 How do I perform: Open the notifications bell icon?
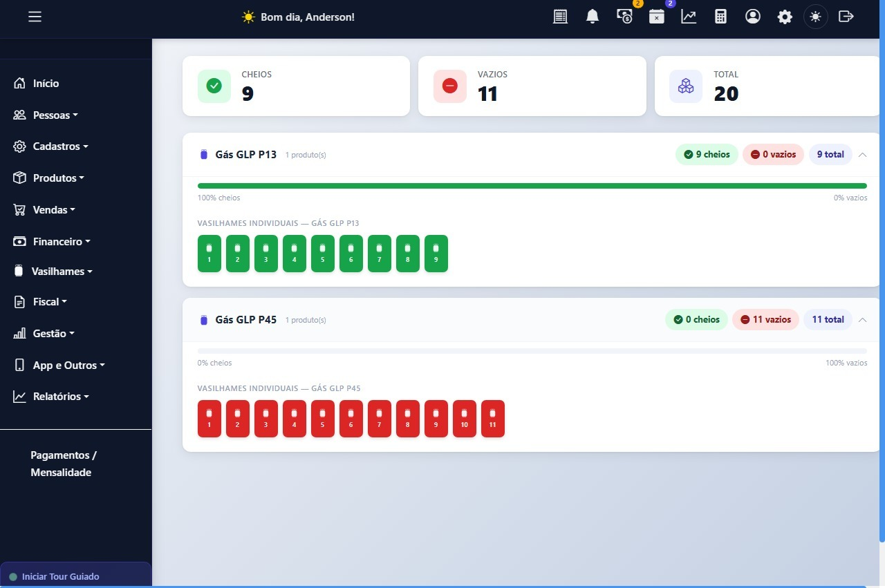coord(592,16)
